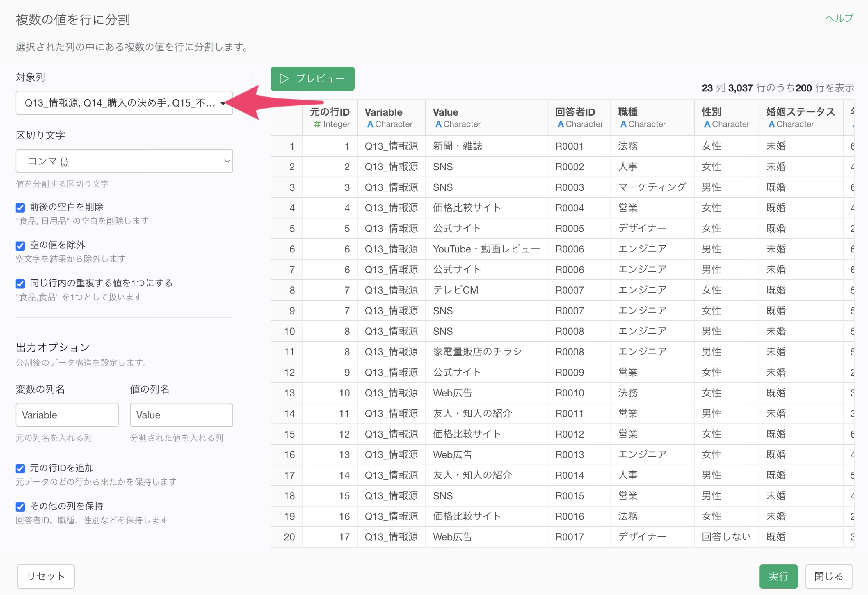
Task: Click the cell R0013
Action: click(x=579, y=454)
